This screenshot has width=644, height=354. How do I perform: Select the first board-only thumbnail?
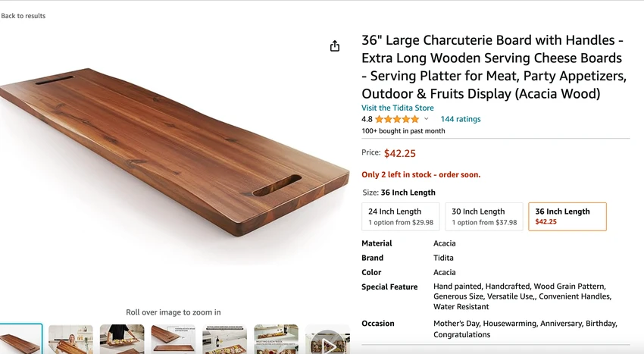20,339
